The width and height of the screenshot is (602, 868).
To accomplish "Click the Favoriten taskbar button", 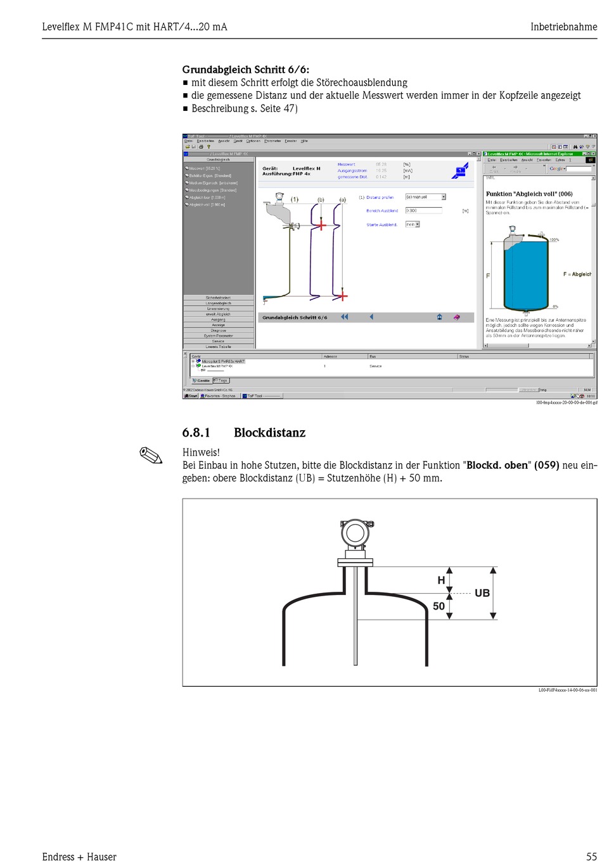I will point(220,396).
